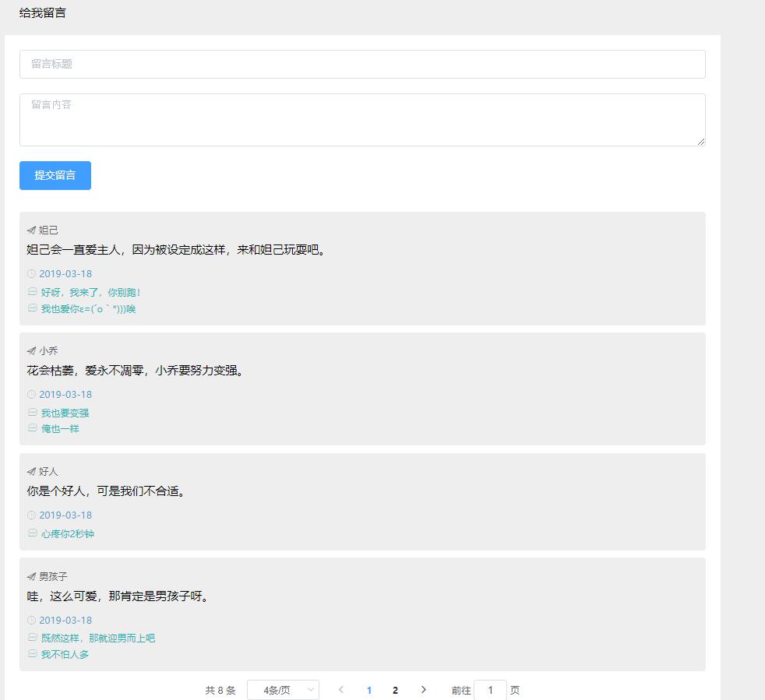Go to pagination page 2
The height and width of the screenshot is (700, 765).
[x=395, y=690]
